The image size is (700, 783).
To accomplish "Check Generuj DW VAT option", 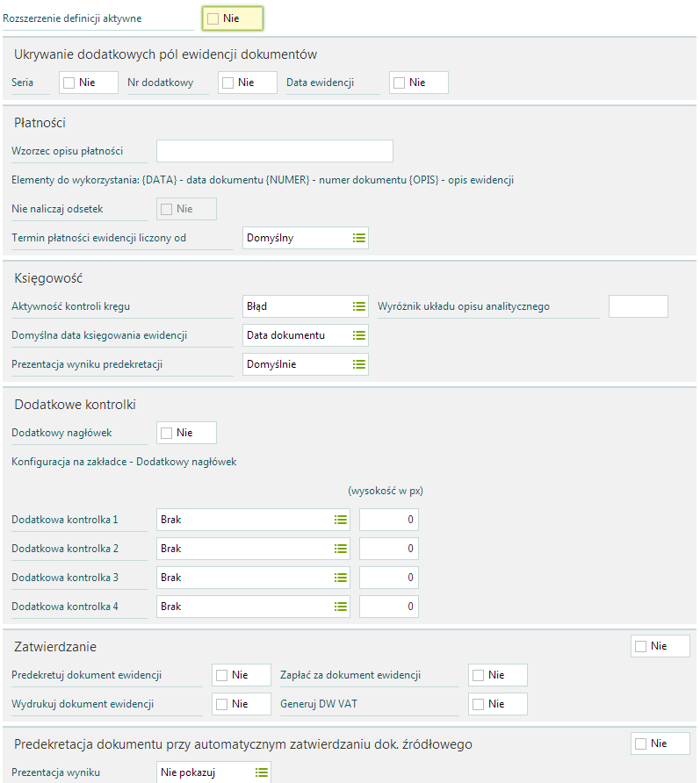I will coord(478,704).
